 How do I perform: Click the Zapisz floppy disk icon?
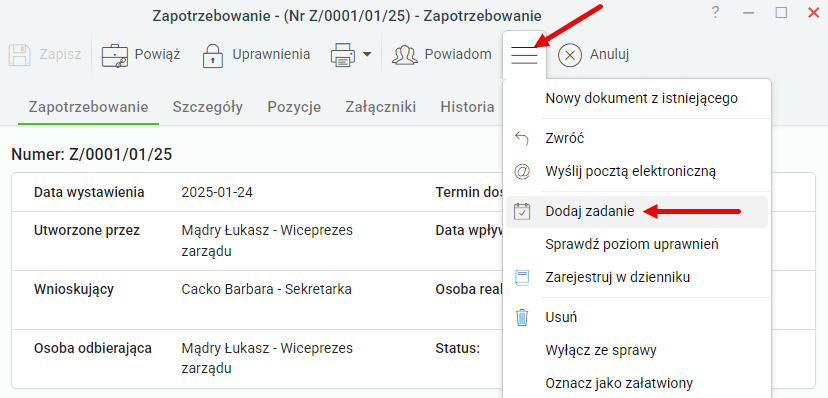point(20,55)
